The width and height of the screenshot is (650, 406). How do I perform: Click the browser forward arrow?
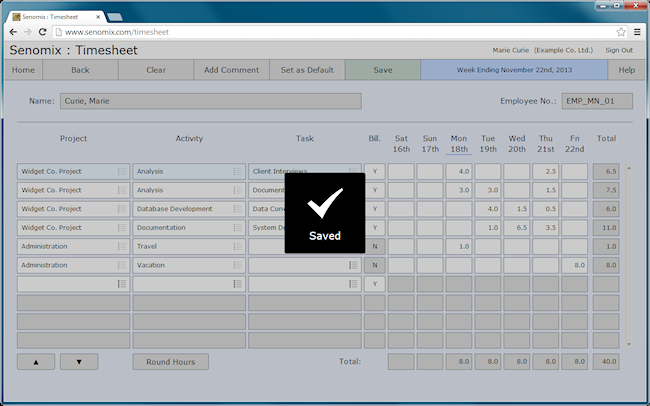click(x=28, y=32)
